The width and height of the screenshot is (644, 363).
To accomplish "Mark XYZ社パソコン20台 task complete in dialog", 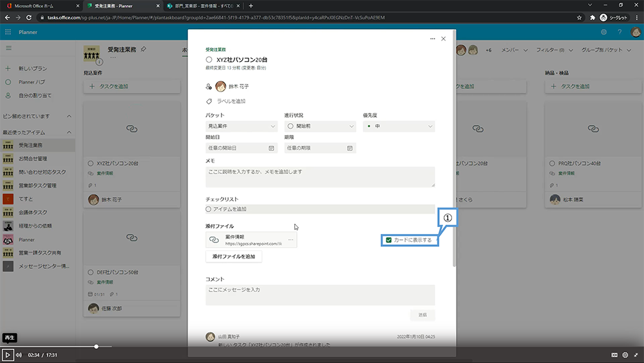I will click(209, 59).
